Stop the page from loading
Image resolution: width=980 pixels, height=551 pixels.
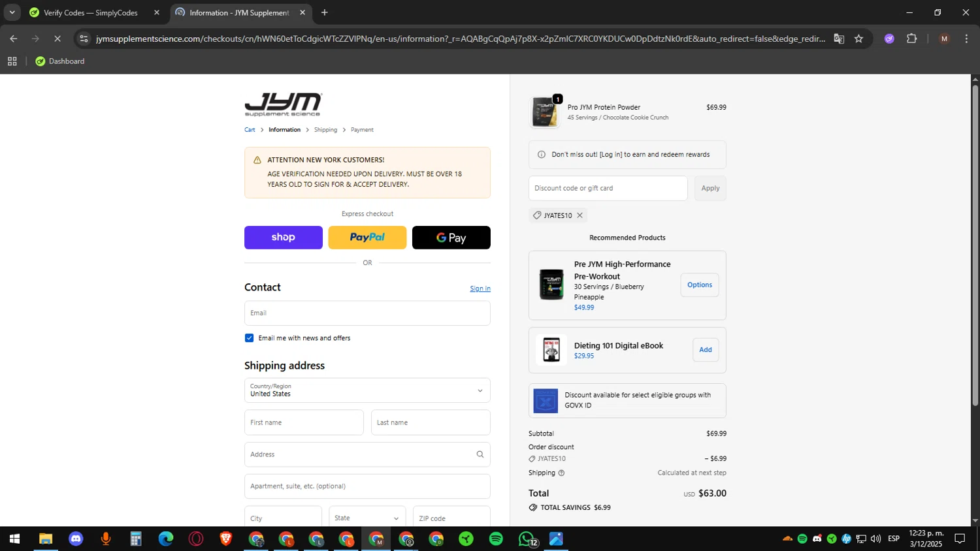(57, 39)
